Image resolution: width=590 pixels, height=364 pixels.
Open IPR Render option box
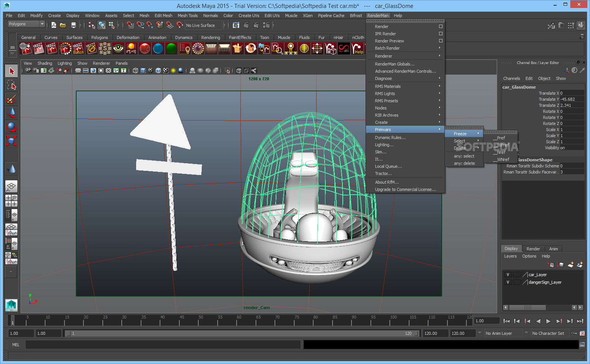441,34
